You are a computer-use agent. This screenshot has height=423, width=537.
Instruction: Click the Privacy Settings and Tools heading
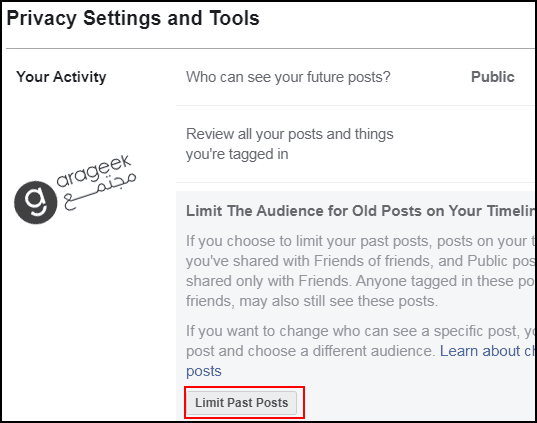click(133, 19)
